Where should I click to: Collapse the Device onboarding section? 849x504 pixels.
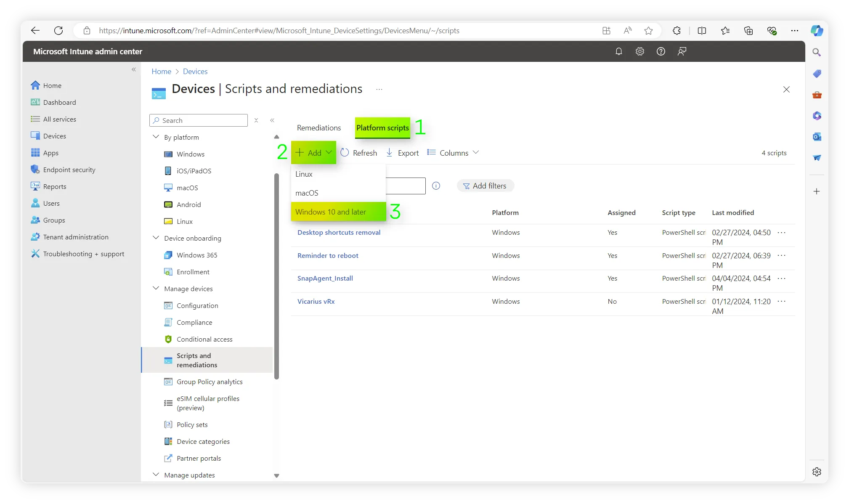(x=156, y=238)
